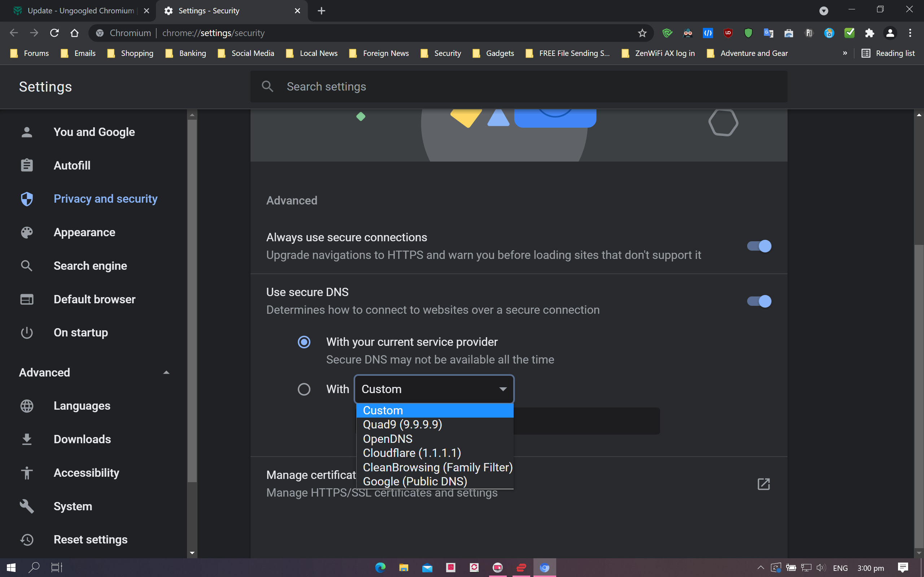Toggle Always use secure connections switch

(x=759, y=246)
